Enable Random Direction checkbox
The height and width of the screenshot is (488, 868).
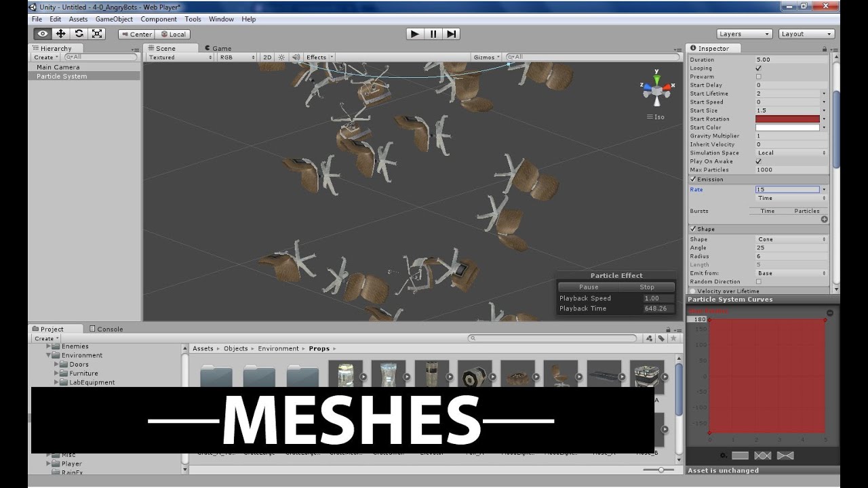758,281
